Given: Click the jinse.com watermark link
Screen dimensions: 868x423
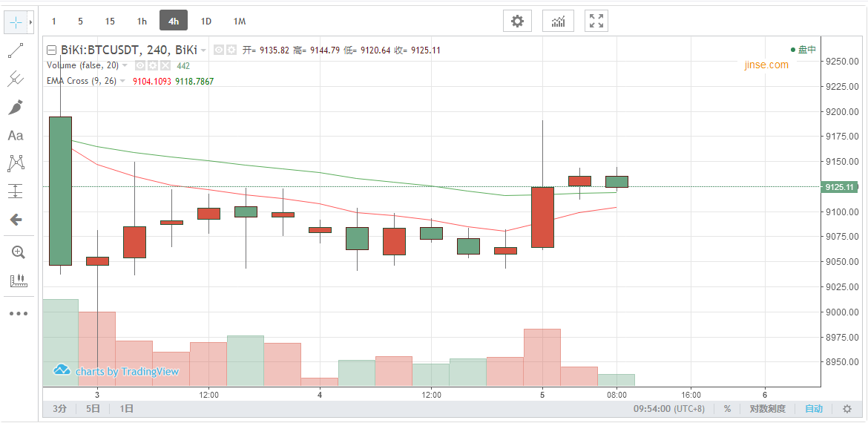Looking at the screenshot, I should click(x=766, y=65).
